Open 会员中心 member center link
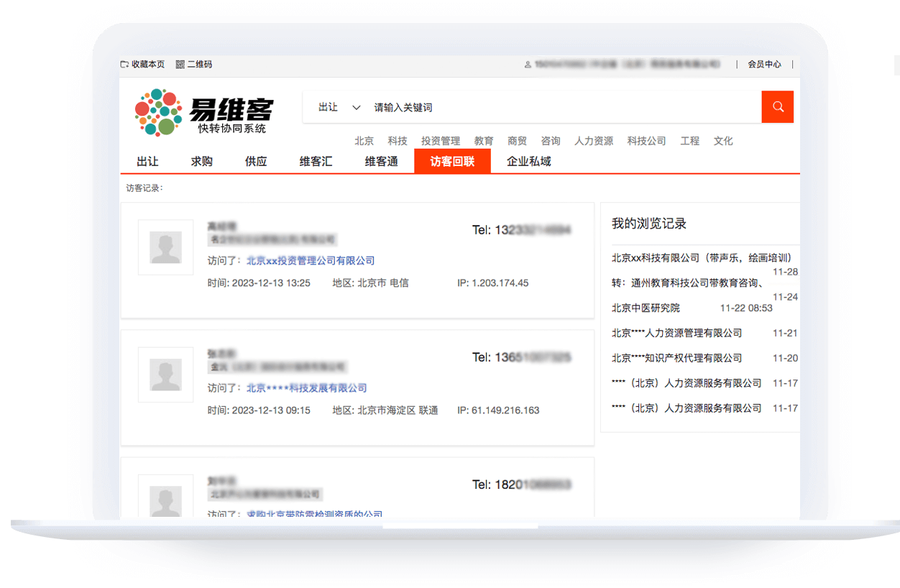Screen dimensions: 900x588 pos(764,65)
